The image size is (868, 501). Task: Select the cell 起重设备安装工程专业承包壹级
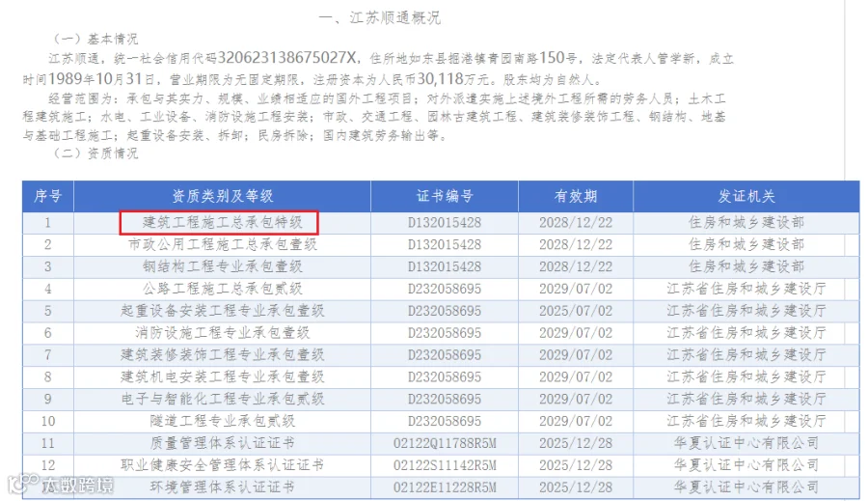(222, 311)
